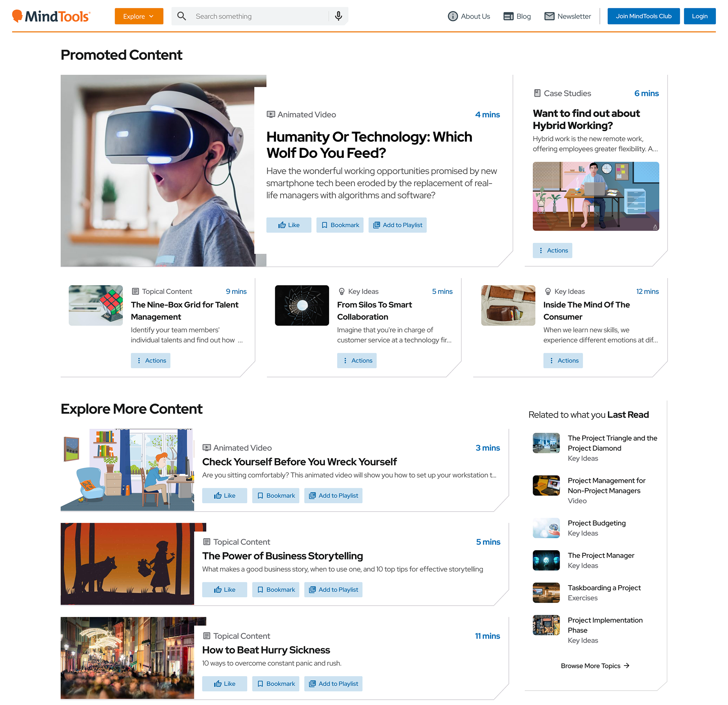This screenshot has height=705, width=728.
Task: Click the Project Triangle office thumbnail
Action: click(546, 443)
